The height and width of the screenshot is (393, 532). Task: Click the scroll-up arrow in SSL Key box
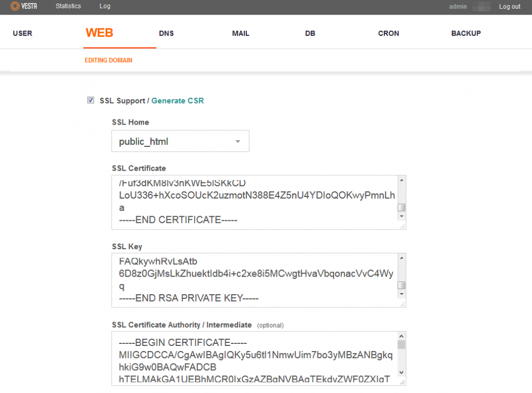[401, 257]
